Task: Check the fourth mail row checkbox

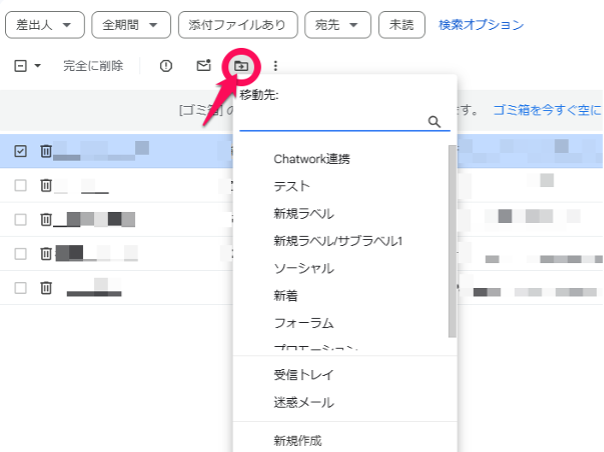Action: point(20,254)
